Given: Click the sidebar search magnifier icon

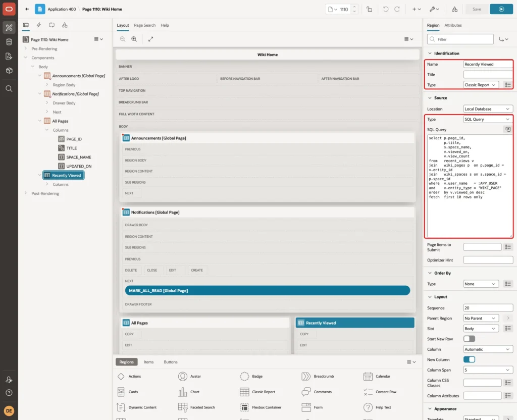Looking at the screenshot, I should [x=9, y=89].
